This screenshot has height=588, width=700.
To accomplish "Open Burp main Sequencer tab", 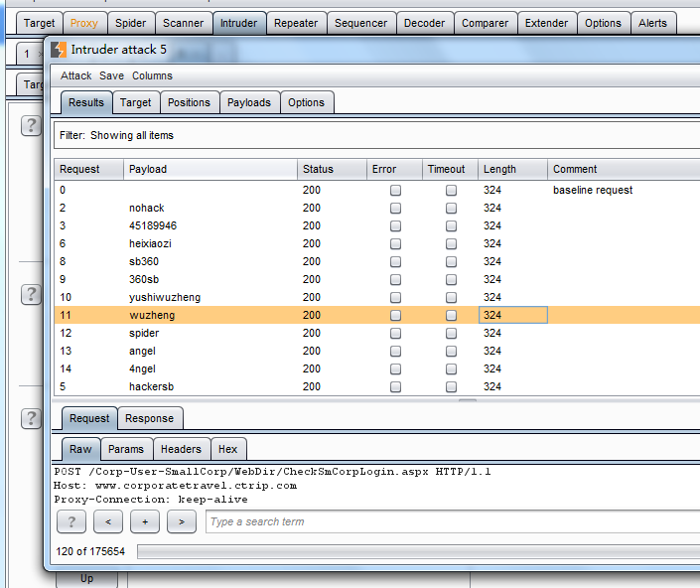I will 361,23.
